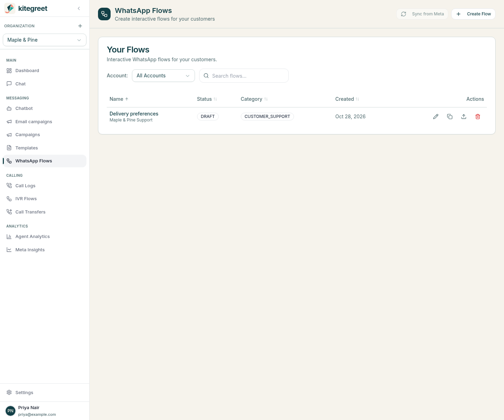Open Dashboard from the sidebar
Image resolution: width=504 pixels, height=420 pixels.
(44, 71)
